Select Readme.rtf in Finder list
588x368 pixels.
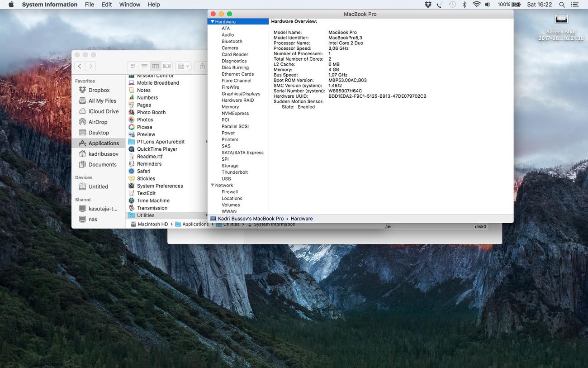(x=150, y=156)
